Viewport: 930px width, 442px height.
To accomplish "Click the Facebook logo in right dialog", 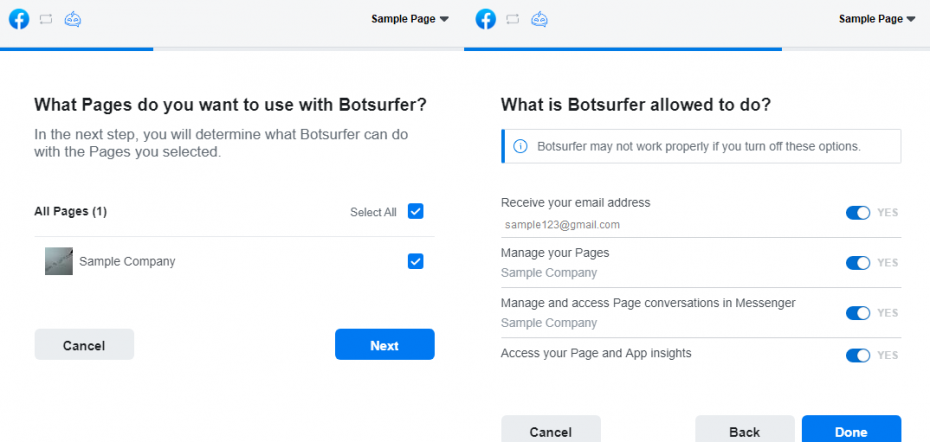I will point(486,19).
